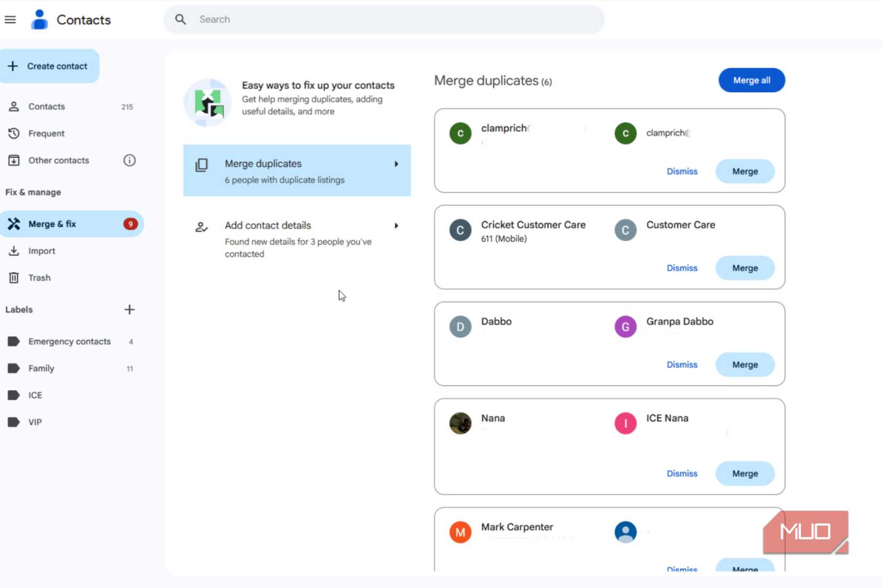The image size is (882, 588).
Task: Click the Granpa Dabbo purple avatar
Action: coord(625,327)
